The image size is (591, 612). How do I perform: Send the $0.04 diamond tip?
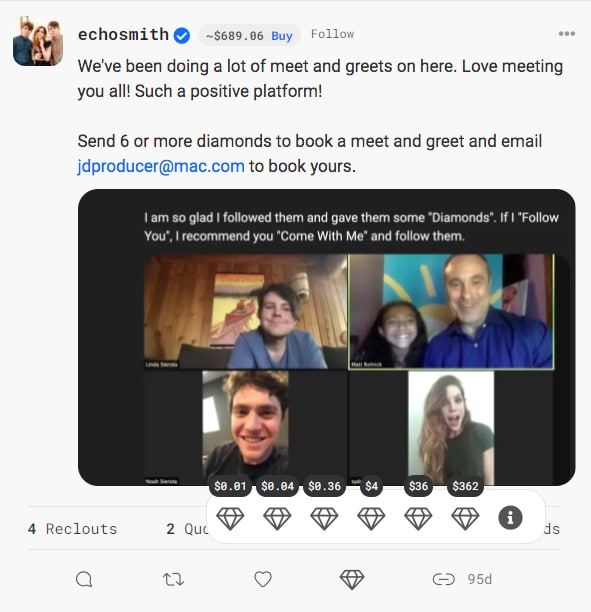click(x=277, y=518)
